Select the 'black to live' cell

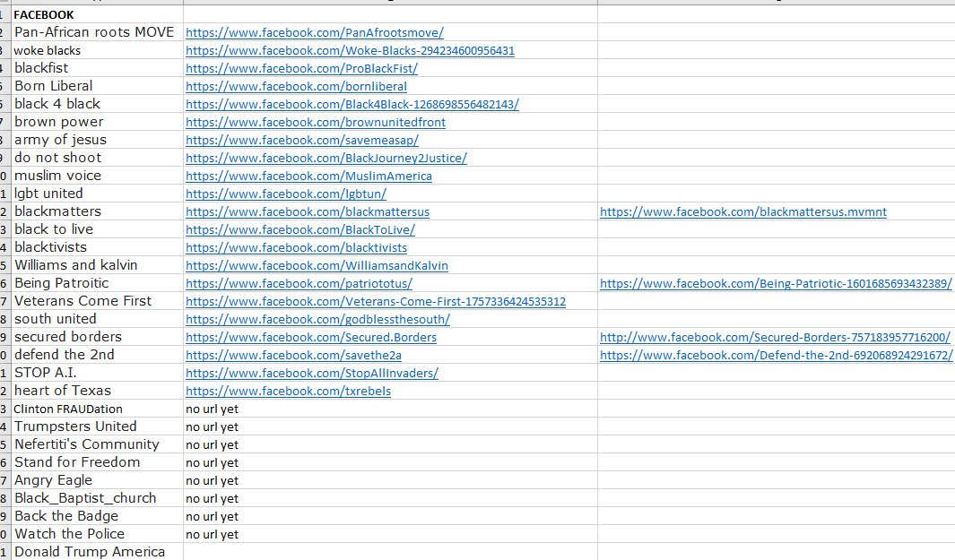pyautogui.click(x=97, y=229)
